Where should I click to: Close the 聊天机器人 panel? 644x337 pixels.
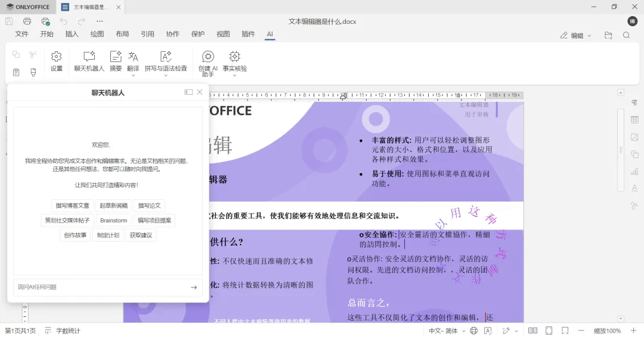click(200, 92)
